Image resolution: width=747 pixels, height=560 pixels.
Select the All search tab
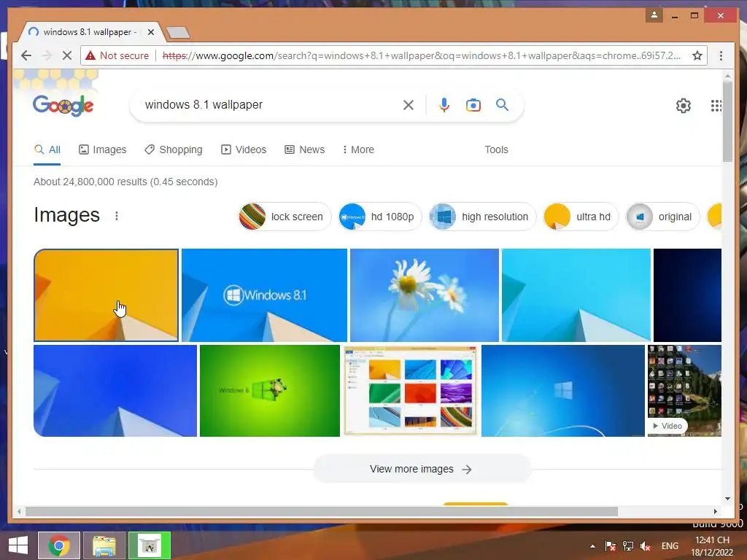click(x=47, y=149)
